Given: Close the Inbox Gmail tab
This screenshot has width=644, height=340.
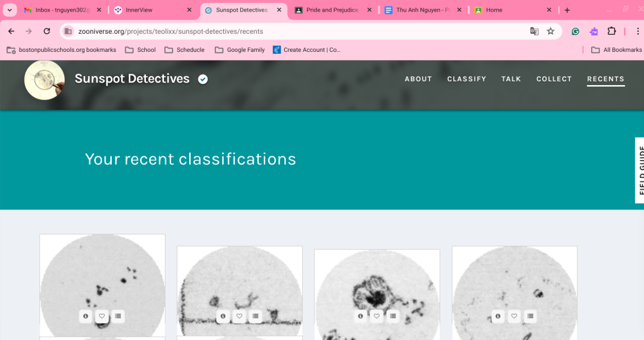Looking at the screenshot, I should pyautogui.click(x=99, y=10).
